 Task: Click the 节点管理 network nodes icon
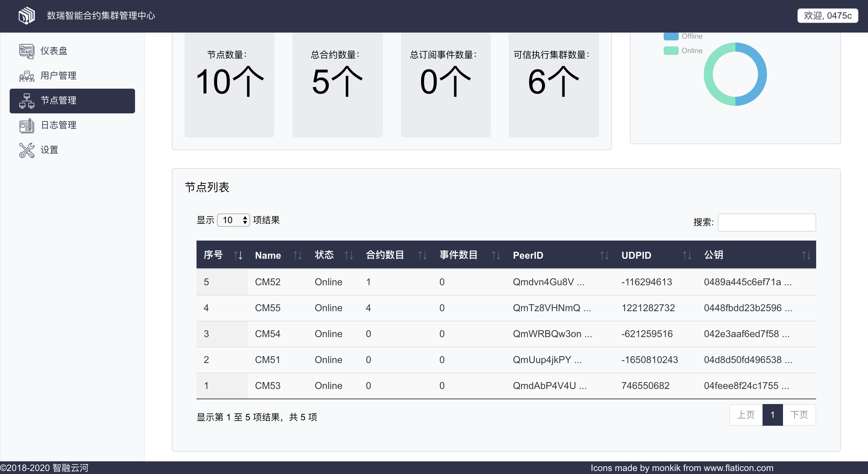pyautogui.click(x=27, y=100)
